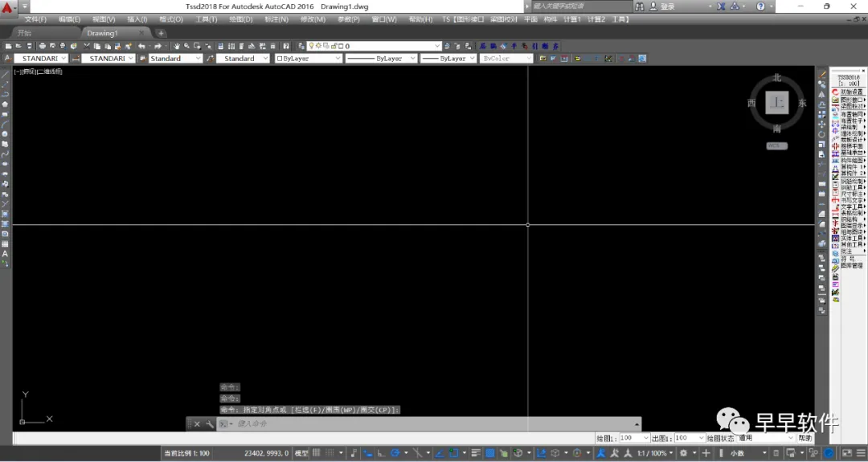Select the move tool in modify toolbar
The height and width of the screenshot is (462, 868).
[822, 125]
